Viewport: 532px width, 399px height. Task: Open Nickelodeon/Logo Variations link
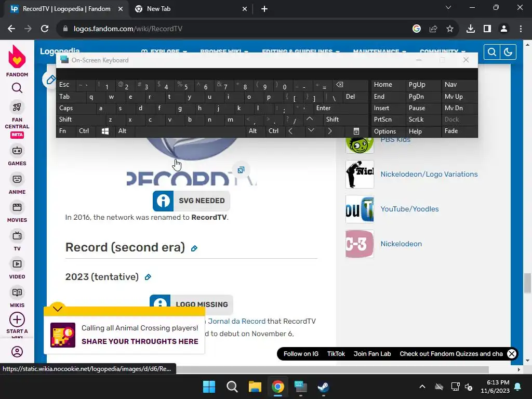click(x=429, y=174)
